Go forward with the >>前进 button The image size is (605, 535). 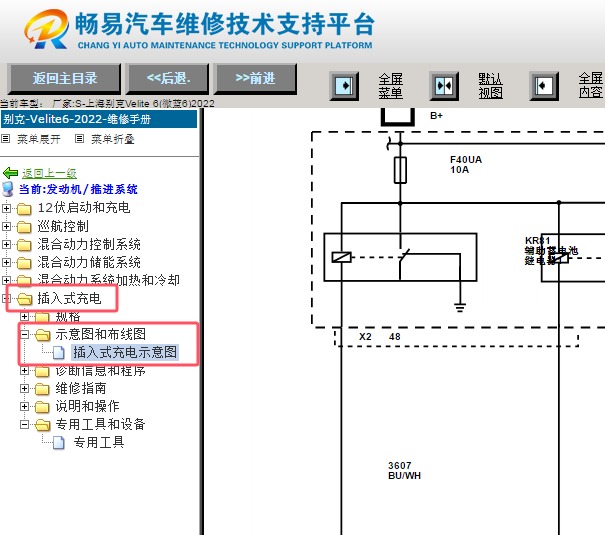pyautogui.click(x=255, y=79)
